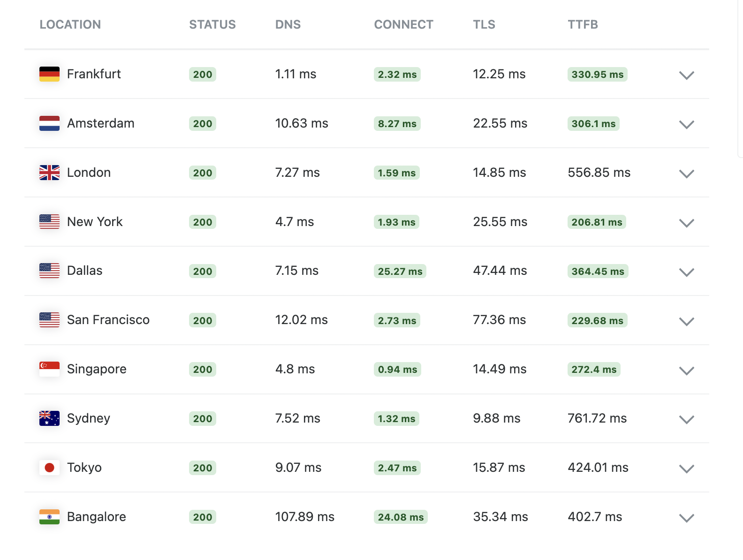The image size is (743, 560).
Task: Click the Netherlands flag icon beside Amsterdam
Action: 49,123
